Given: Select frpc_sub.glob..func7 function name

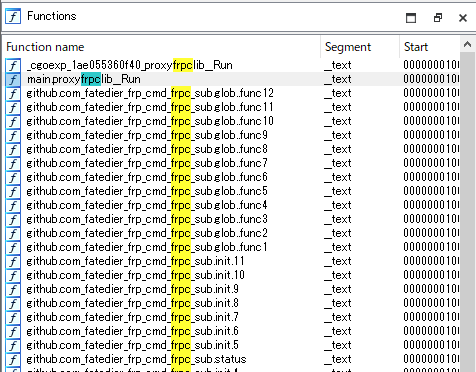Looking at the screenshot, I should click(147, 163).
